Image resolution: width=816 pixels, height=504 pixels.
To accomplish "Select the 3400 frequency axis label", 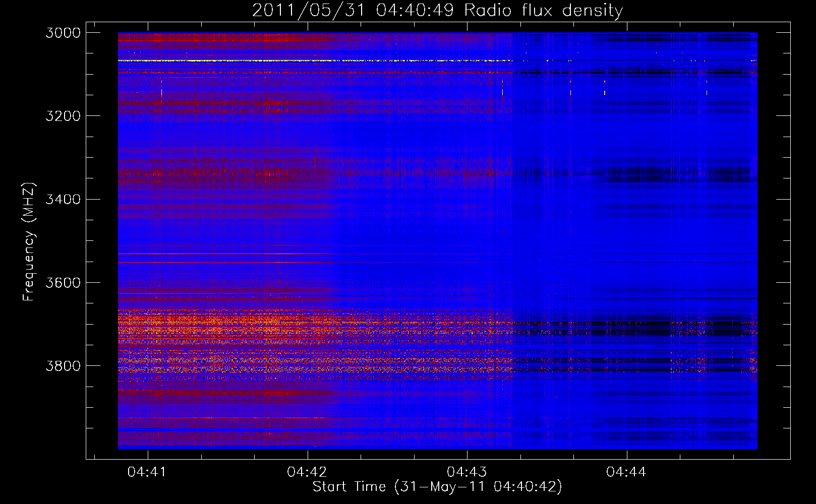I will tap(63, 199).
